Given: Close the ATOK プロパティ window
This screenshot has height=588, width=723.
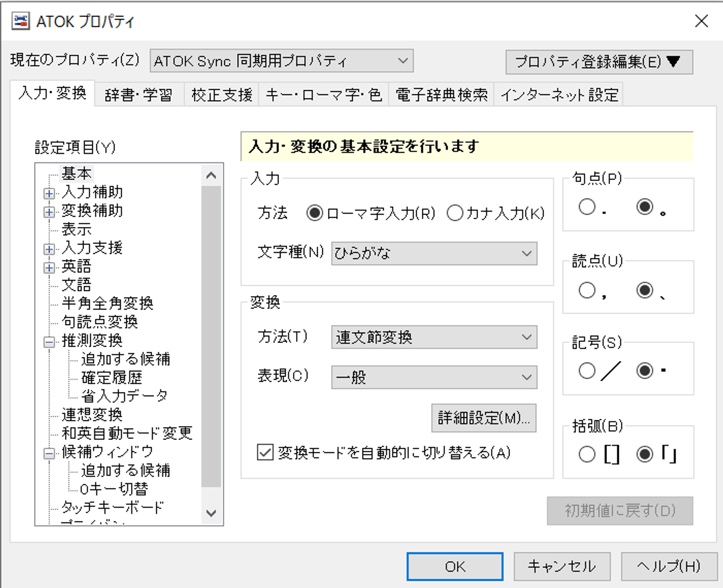Looking at the screenshot, I should [x=701, y=21].
